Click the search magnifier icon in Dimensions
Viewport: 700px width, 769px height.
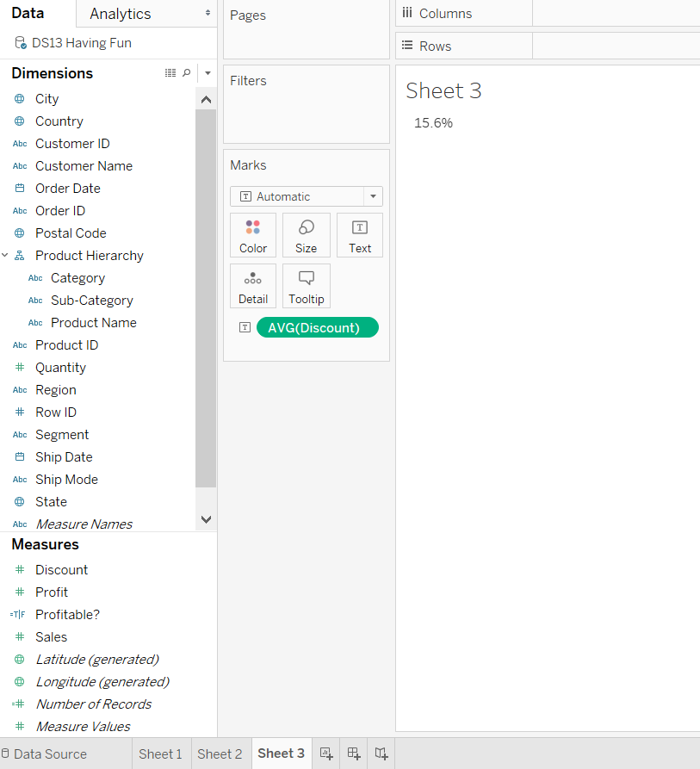(186, 73)
